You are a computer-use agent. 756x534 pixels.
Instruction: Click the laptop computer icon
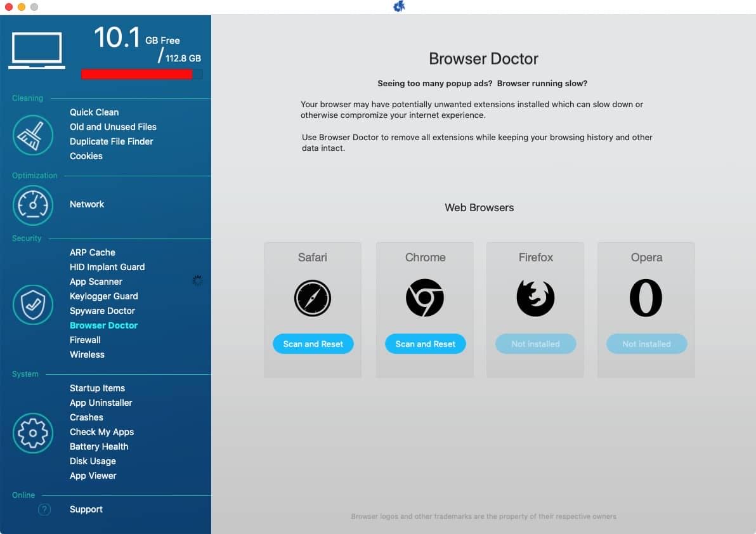(x=37, y=50)
